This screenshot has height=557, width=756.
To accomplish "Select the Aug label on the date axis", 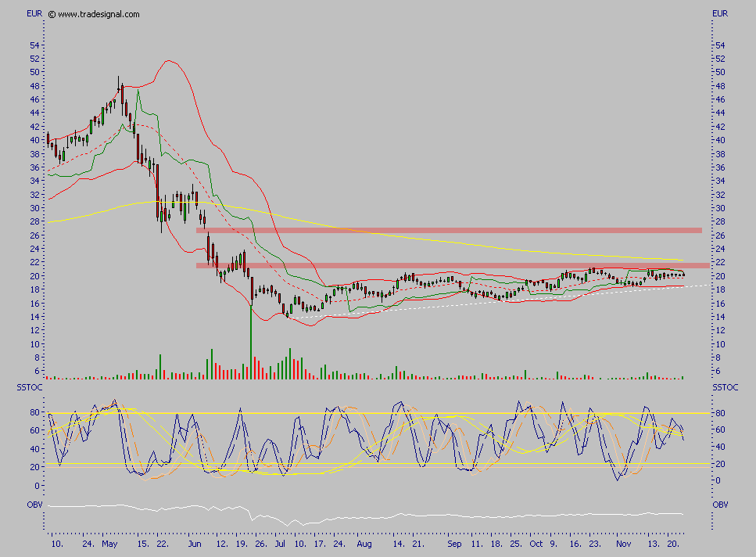I will (x=364, y=542).
